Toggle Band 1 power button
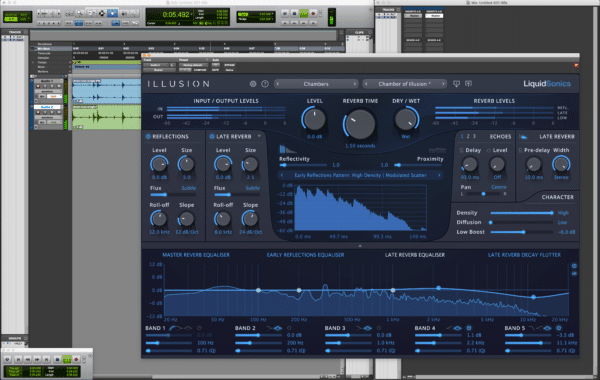 click(199, 328)
